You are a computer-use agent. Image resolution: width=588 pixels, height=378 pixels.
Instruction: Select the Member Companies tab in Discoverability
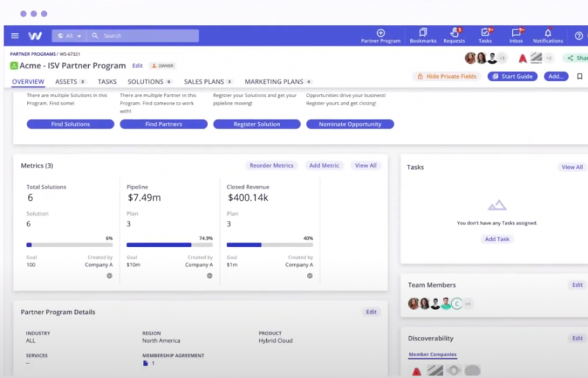pyautogui.click(x=432, y=354)
